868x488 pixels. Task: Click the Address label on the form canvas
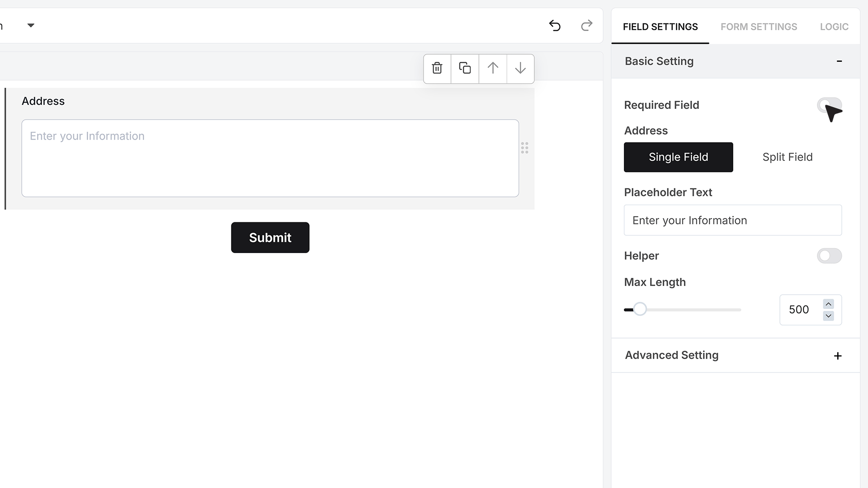[x=43, y=101]
